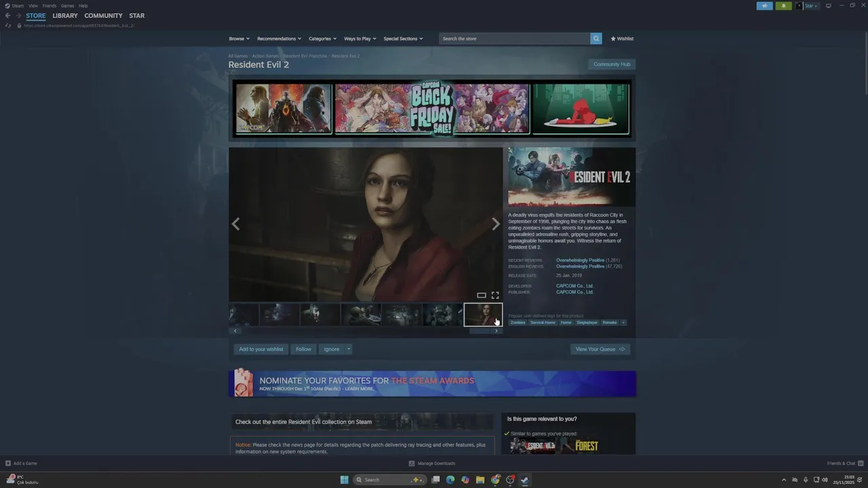This screenshot has width=868, height=488.
Task: Expand the Recommendations dropdown
Action: [279, 39]
